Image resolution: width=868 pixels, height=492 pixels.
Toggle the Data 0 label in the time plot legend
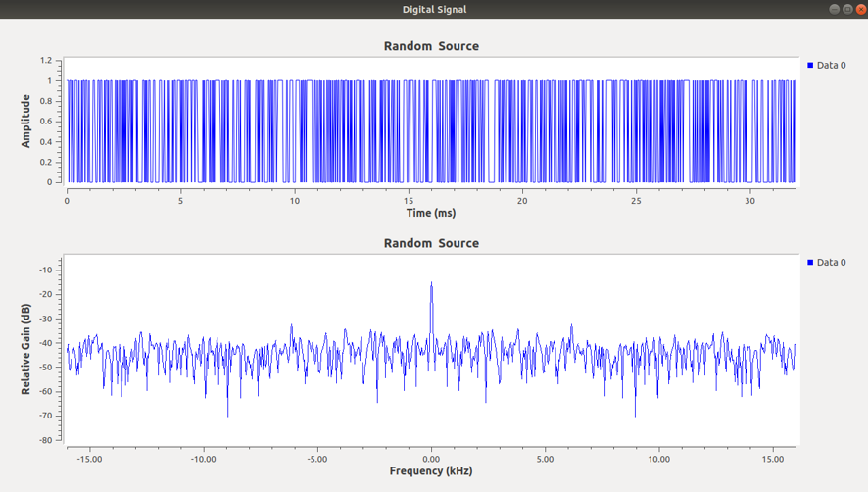tap(831, 66)
